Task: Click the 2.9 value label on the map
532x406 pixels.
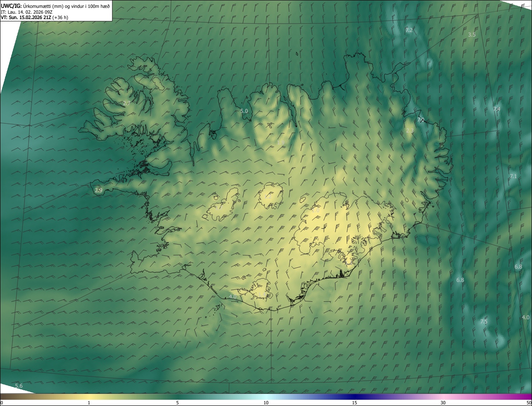Action: (99, 191)
